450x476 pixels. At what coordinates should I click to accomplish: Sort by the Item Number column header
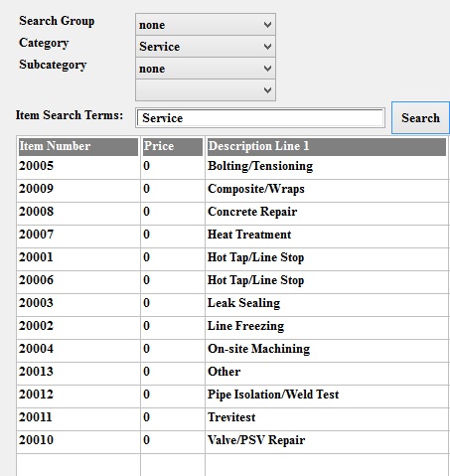coord(78,146)
